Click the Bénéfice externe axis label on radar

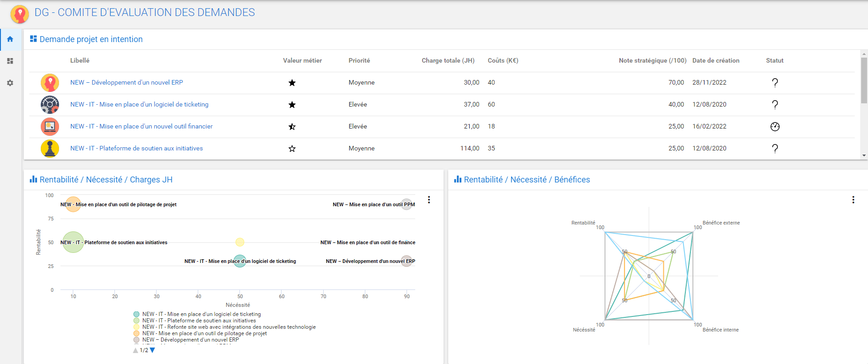[x=721, y=223]
